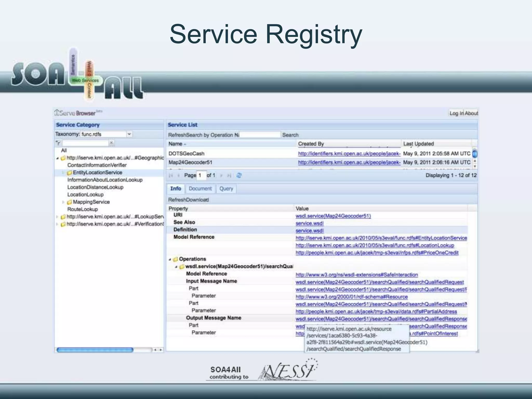Image resolution: width=532 pixels, height=399 pixels.
Task: Go to the first page icon
Action: (171, 176)
